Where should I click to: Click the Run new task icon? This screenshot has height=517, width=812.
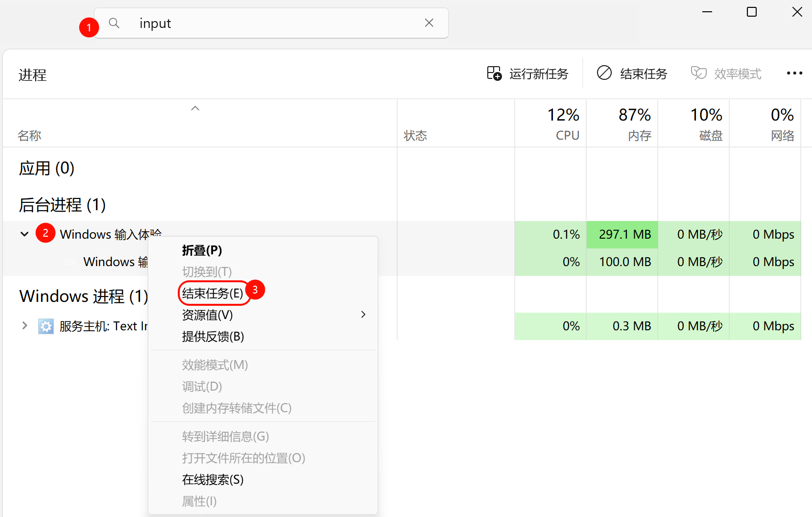(494, 74)
